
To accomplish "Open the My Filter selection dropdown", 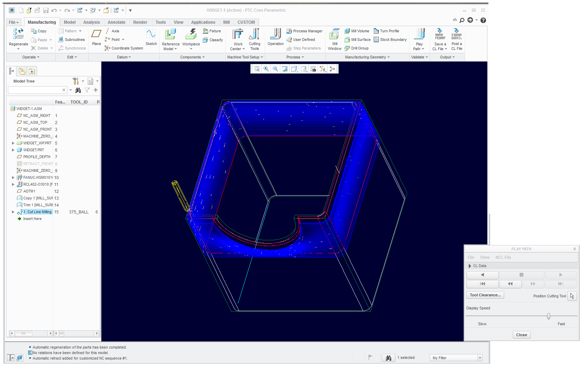I will (x=480, y=358).
